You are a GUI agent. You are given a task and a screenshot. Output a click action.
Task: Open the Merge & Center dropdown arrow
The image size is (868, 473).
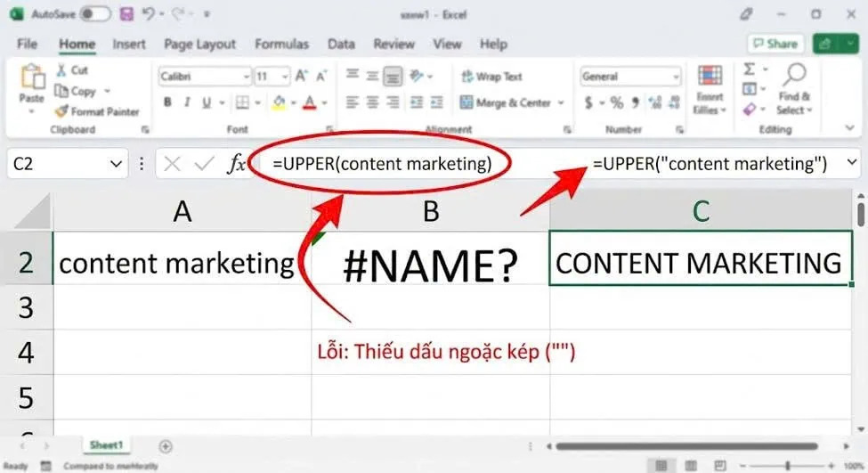click(x=561, y=102)
